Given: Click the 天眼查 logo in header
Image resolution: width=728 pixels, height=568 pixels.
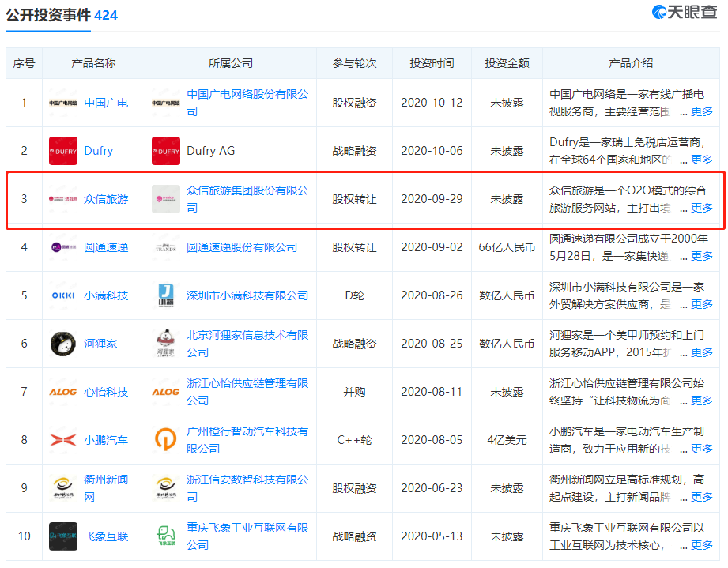Looking at the screenshot, I should point(685,13).
